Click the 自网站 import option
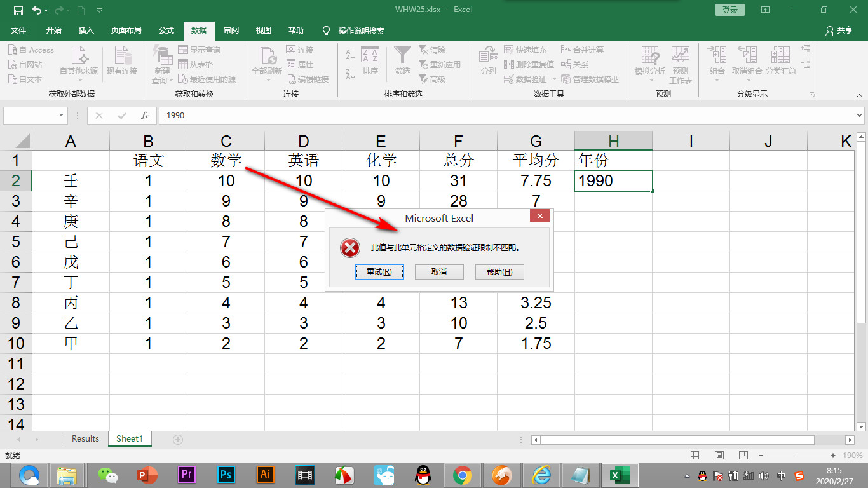The width and height of the screenshot is (868, 488). (x=25, y=65)
